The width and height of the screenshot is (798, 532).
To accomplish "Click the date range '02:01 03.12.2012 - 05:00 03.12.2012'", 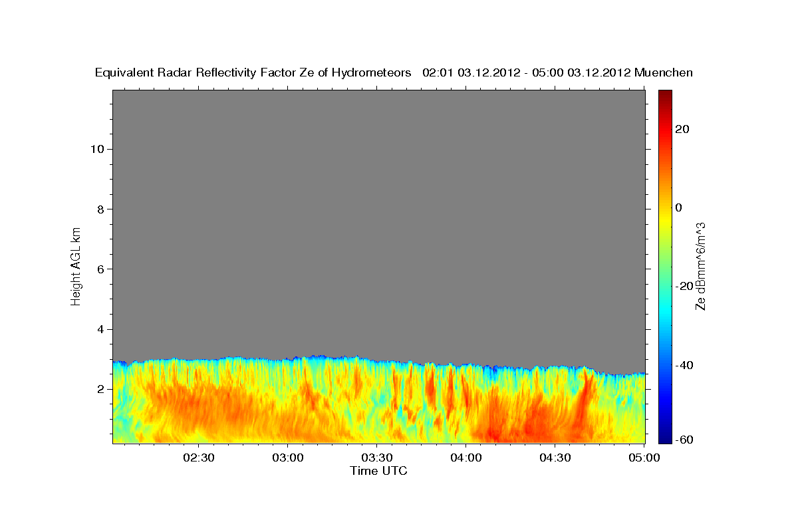I will (x=527, y=73).
